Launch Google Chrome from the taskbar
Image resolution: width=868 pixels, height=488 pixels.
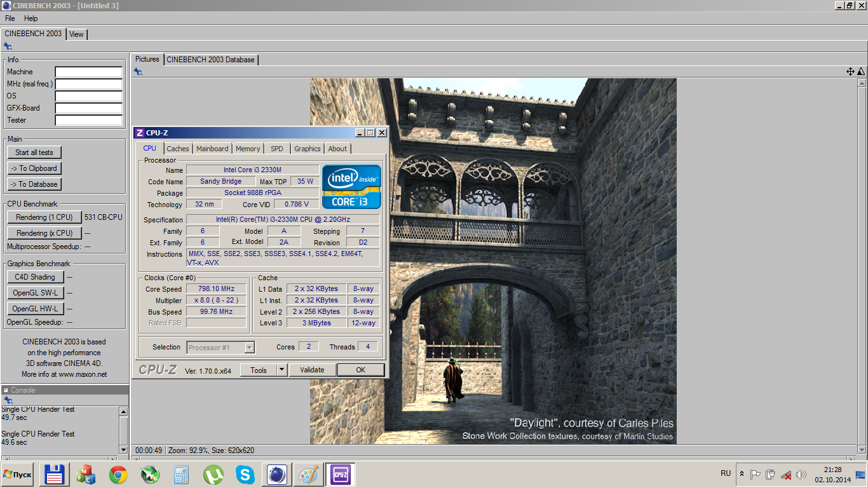[x=118, y=475]
